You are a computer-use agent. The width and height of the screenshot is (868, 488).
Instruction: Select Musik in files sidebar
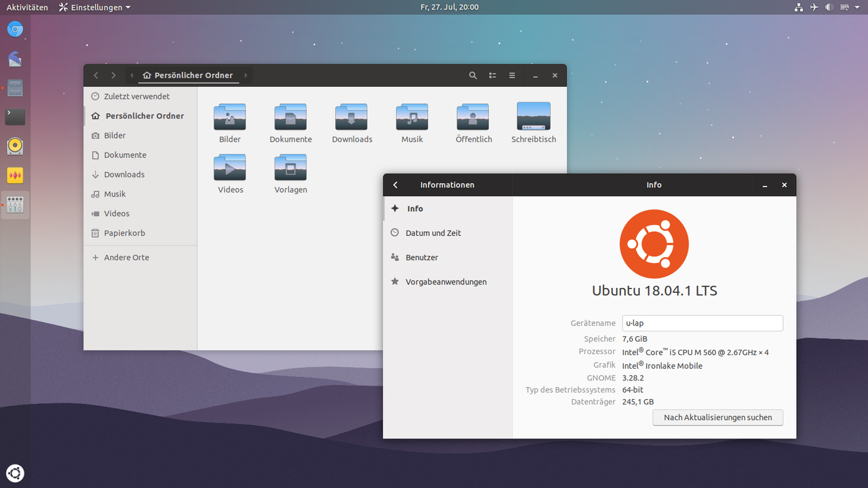click(140, 194)
